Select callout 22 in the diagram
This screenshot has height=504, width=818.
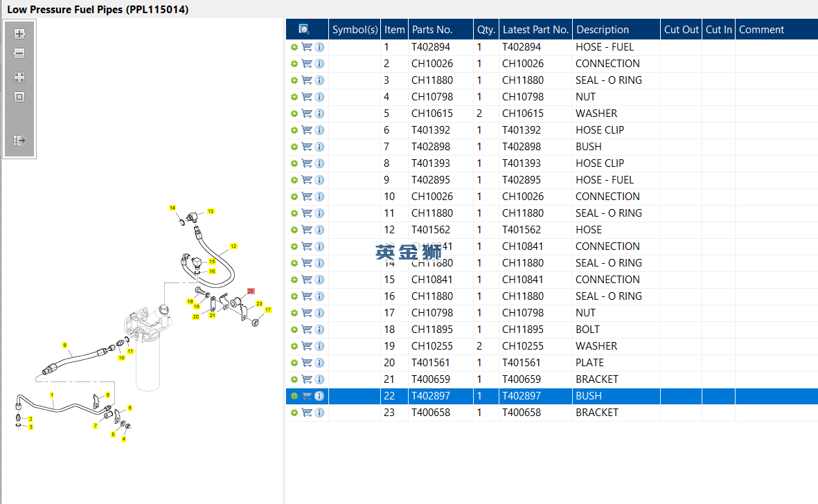coord(251,291)
